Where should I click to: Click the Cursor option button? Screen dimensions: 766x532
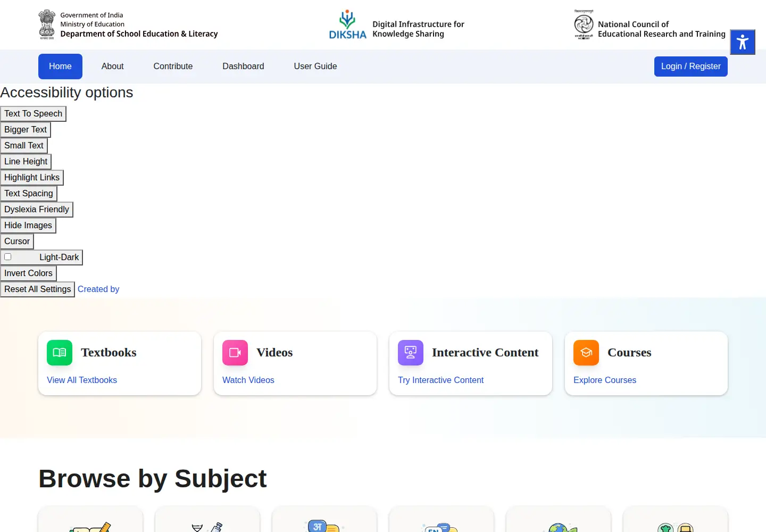[17, 242]
